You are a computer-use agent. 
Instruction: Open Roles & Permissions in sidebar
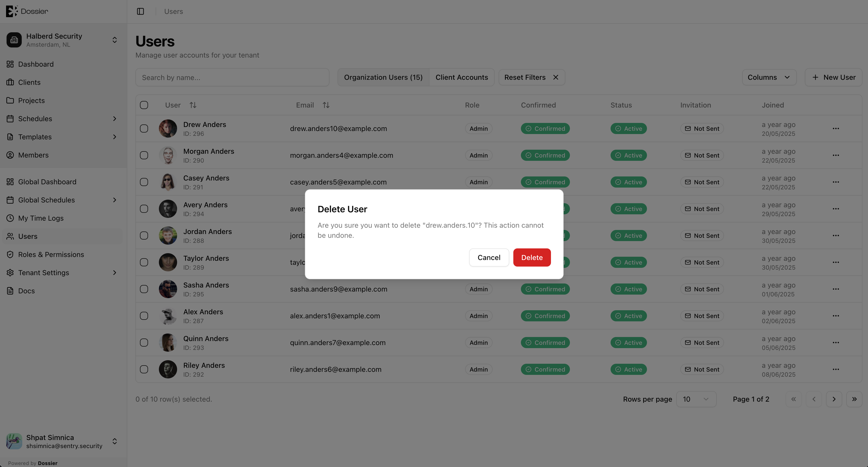(63, 254)
